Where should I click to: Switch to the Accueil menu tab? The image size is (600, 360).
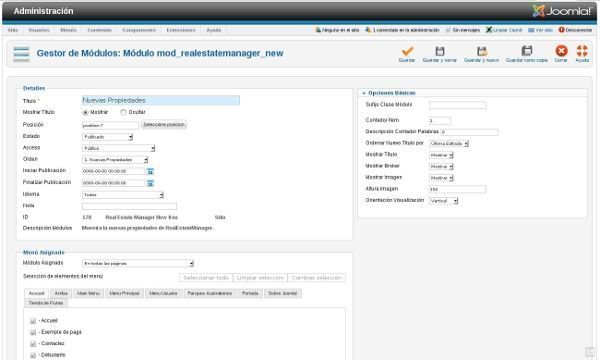click(37, 293)
